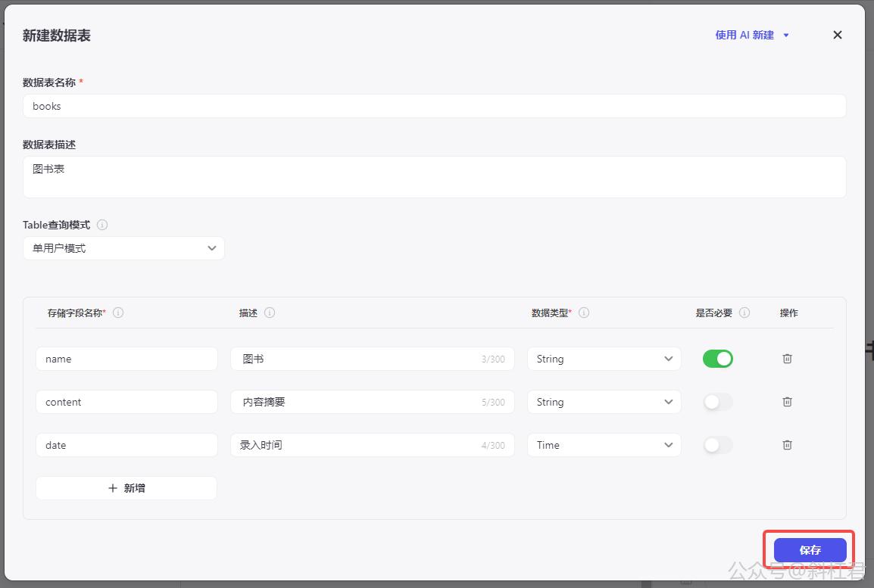
Task: Edit 数据表描述 textarea containing 图书表
Action: point(434,176)
